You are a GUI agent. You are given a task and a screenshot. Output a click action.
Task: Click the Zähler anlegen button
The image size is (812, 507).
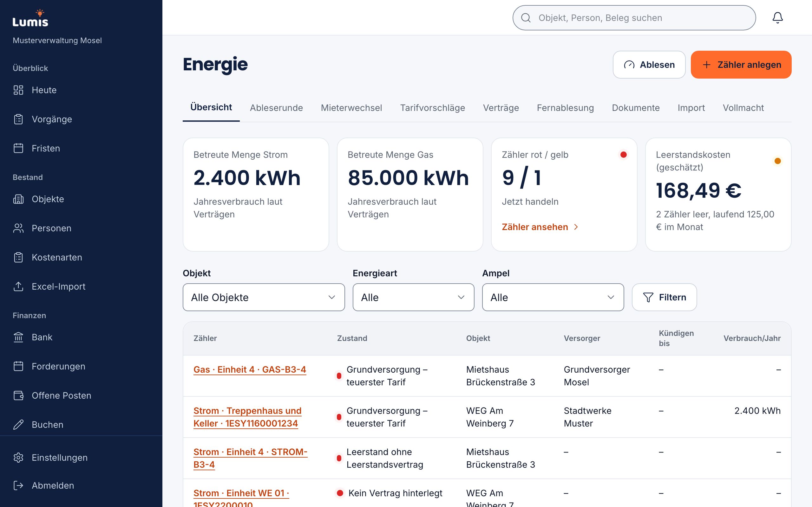[741, 65]
